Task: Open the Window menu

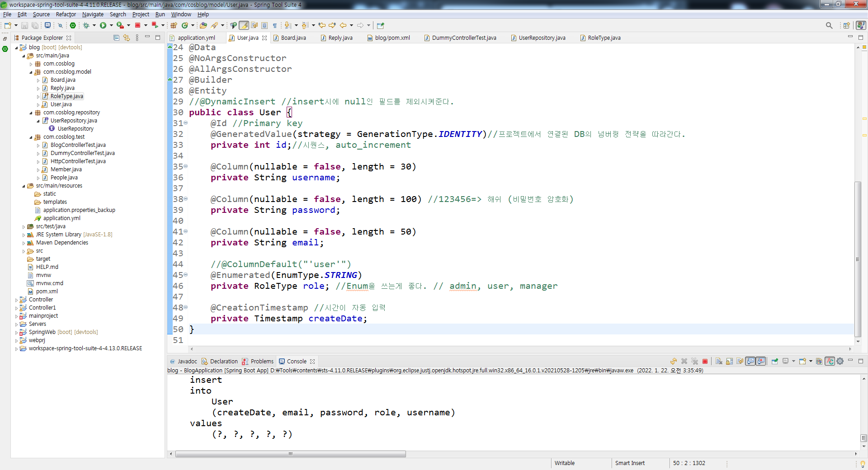Action: click(181, 14)
